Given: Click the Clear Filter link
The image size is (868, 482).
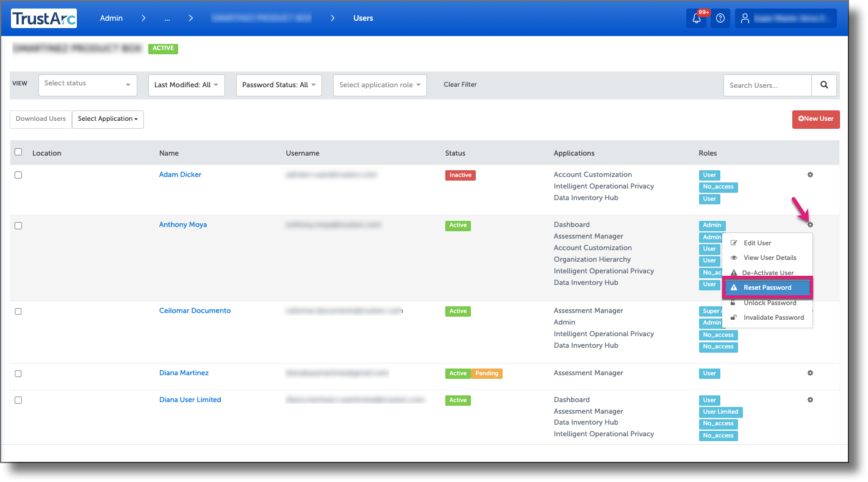Looking at the screenshot, I should [461, 85].
